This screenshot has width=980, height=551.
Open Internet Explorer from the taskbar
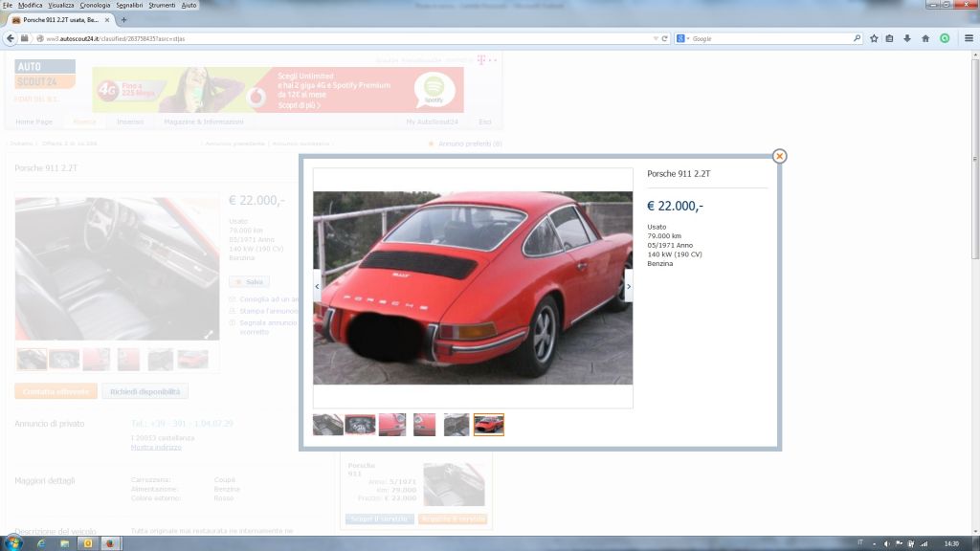coord(41,543)
